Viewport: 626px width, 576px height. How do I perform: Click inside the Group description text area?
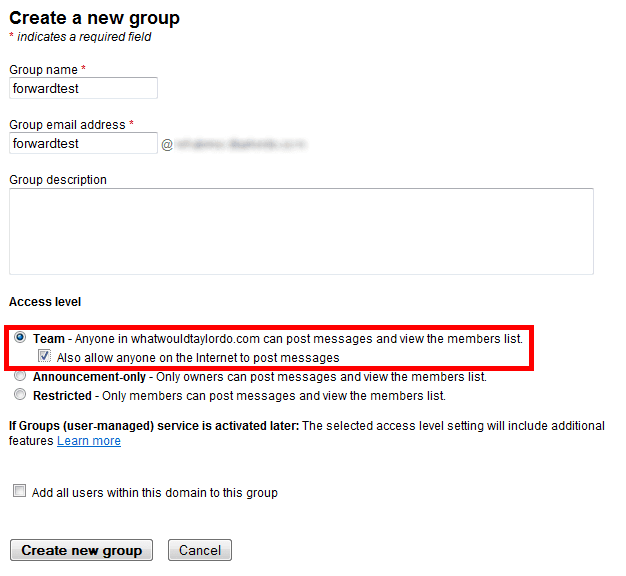(x=301, y=231)
